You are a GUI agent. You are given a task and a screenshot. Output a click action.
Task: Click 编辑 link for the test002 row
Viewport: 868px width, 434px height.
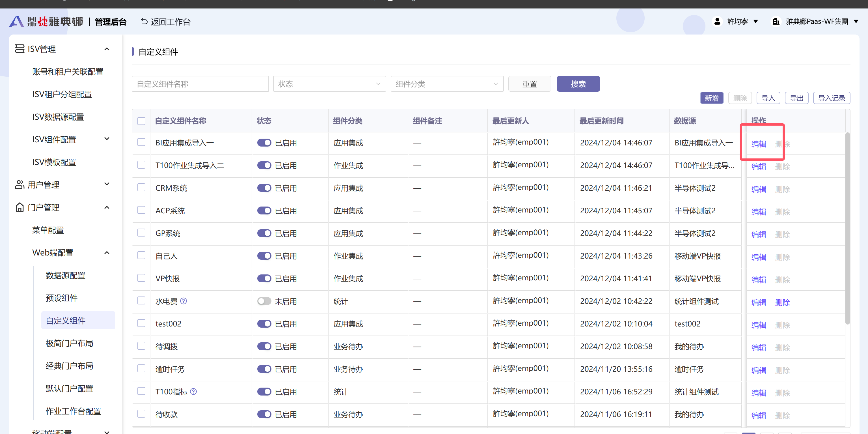(x=759, y=325)
